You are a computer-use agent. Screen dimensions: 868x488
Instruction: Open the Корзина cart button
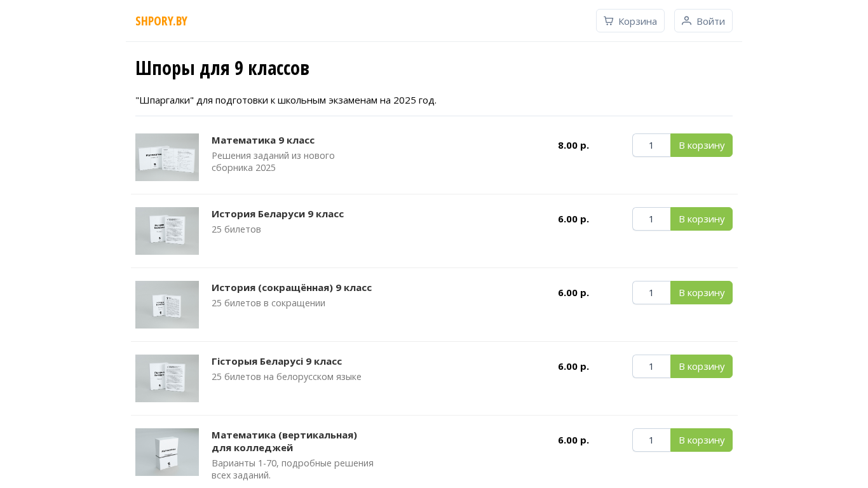pyautogui.click(x=630, y=21)
